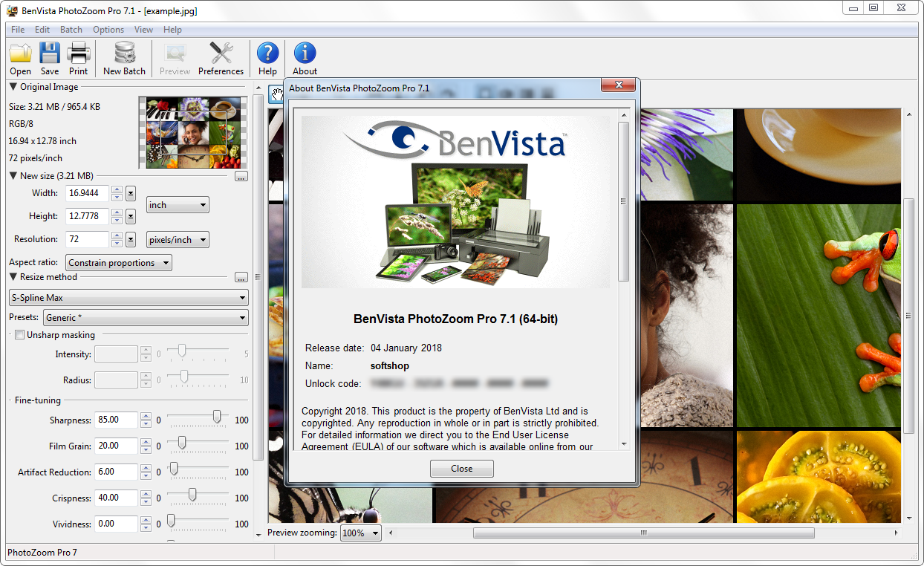The image size is (924, 566).
Task: Adjust the Sharpness slider
Action: point(217,417)
